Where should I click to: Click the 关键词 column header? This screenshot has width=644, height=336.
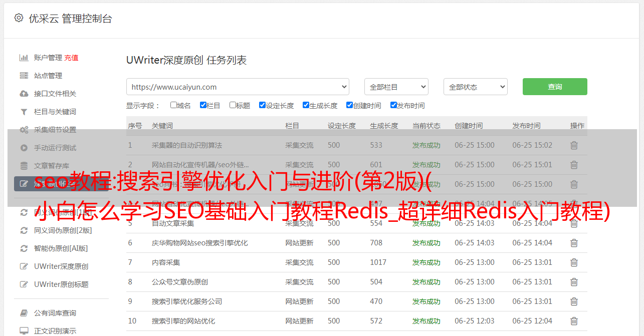click(x=162, y=126)
